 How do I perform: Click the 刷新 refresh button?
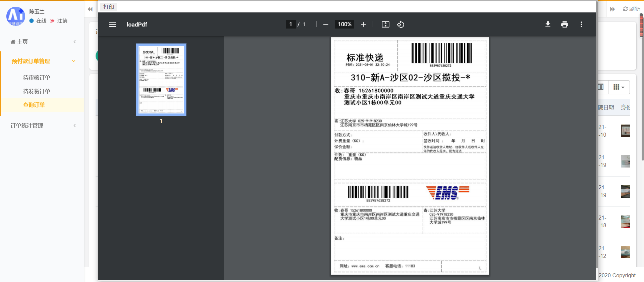click(x=632, y=9)
